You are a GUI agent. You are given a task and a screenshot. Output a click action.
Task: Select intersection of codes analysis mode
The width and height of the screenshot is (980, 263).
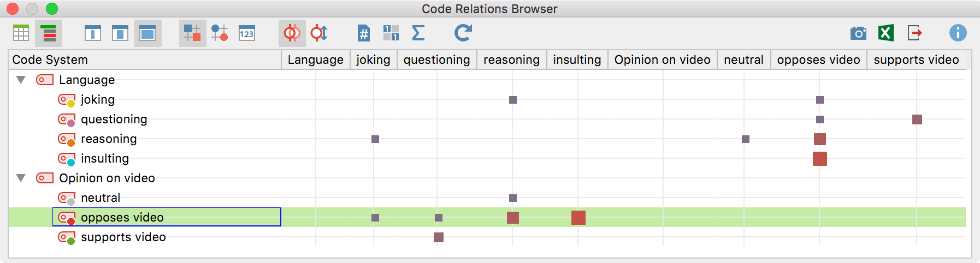pos(292,33)
